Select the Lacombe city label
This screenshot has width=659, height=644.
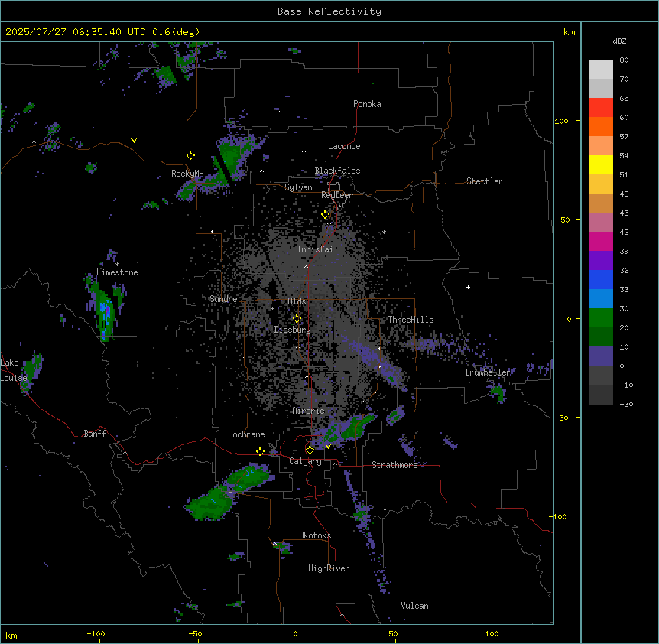[x=344, y=146]
